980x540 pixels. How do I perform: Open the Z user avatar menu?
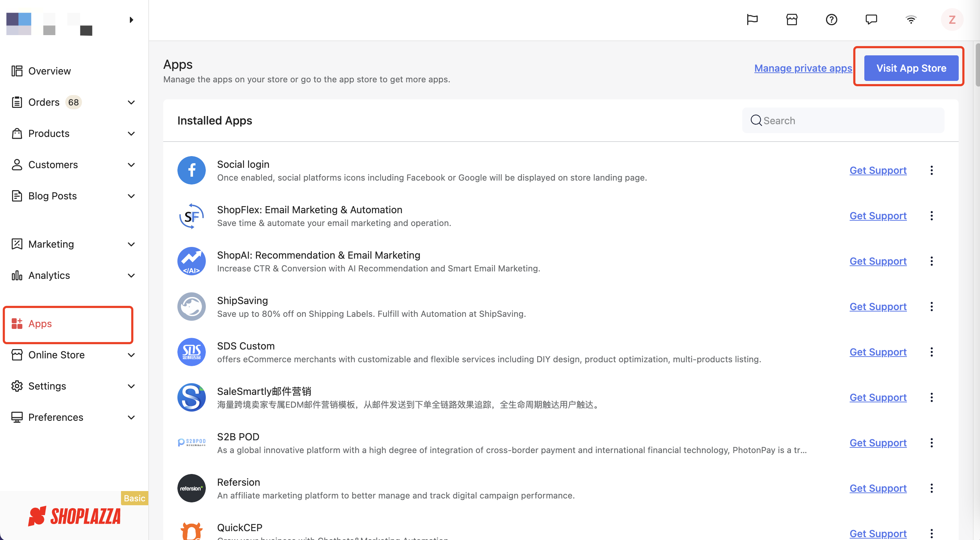tap(952, 20)
